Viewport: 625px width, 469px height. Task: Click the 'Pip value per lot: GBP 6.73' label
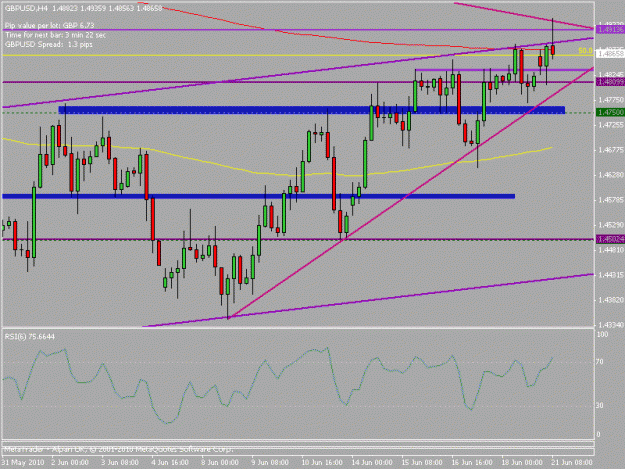(x=49, y=26)
